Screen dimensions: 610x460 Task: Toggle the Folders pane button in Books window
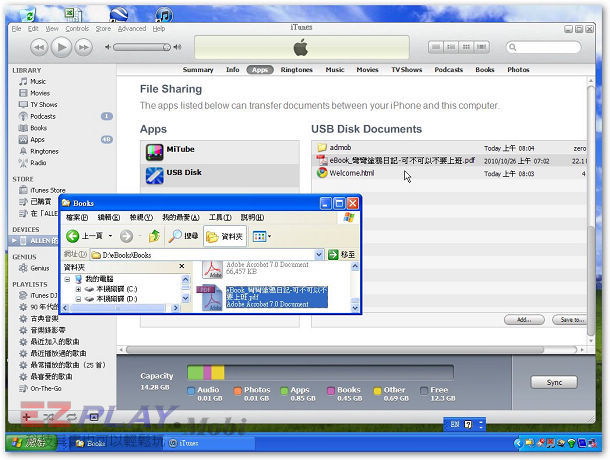pyautogui.click(x=224, y=236)
